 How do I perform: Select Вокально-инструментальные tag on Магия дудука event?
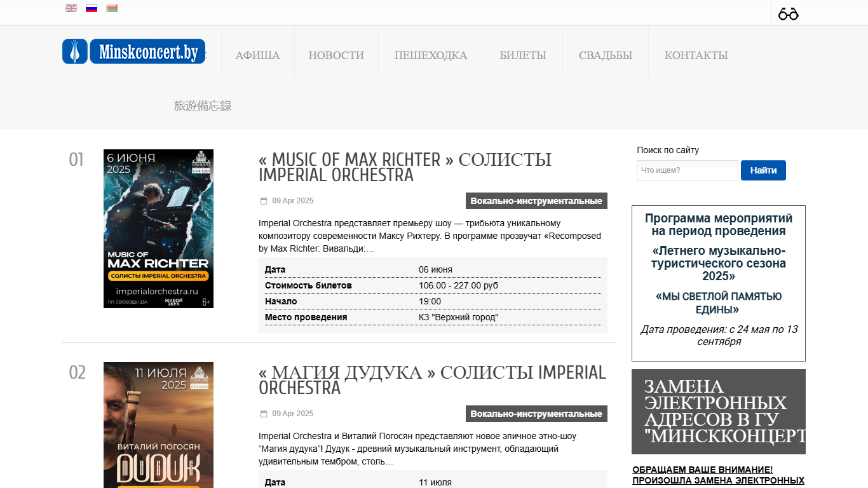(536, 414)
